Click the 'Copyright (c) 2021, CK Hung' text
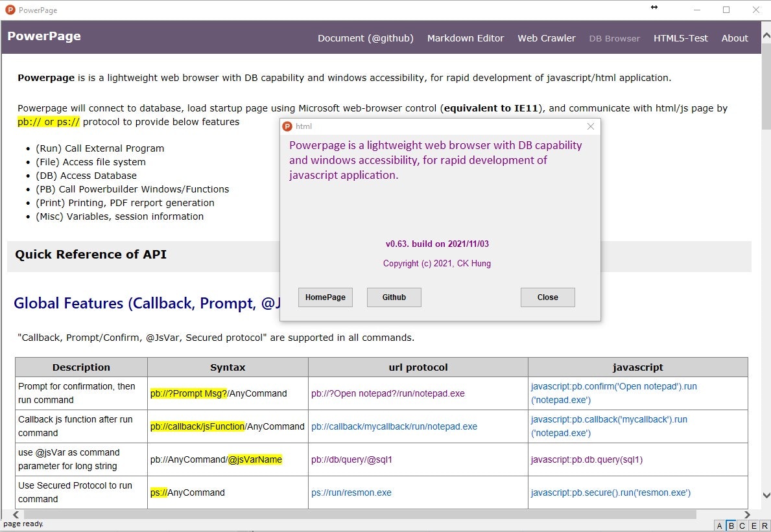Image resolution: width=771 pixels, height=532 pixels. pyautogui.click(x=436, y=263)
